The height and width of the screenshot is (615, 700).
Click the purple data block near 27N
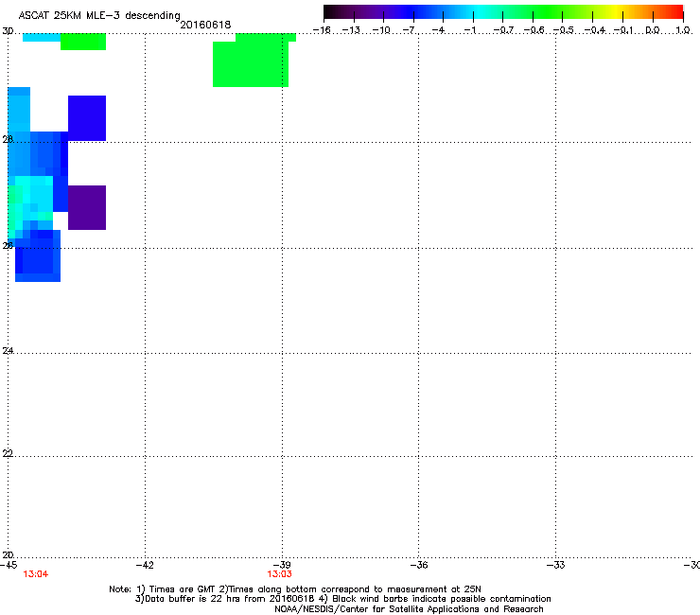87,207
